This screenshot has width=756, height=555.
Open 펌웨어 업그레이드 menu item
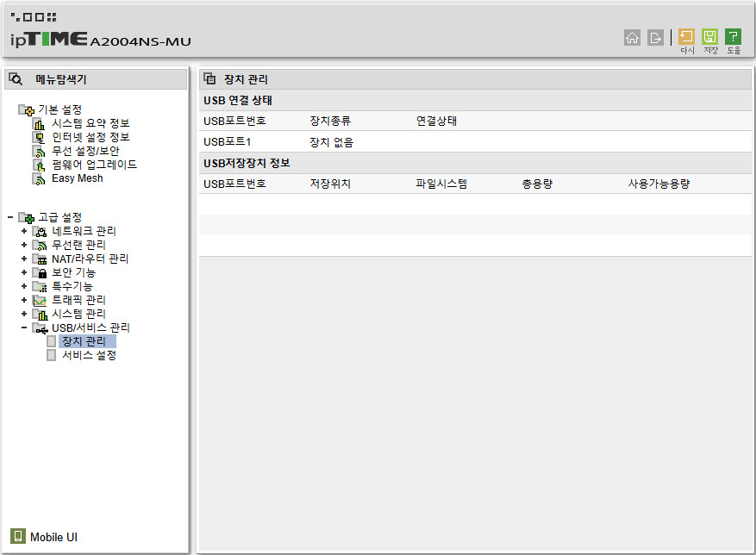tap(95, 165)
